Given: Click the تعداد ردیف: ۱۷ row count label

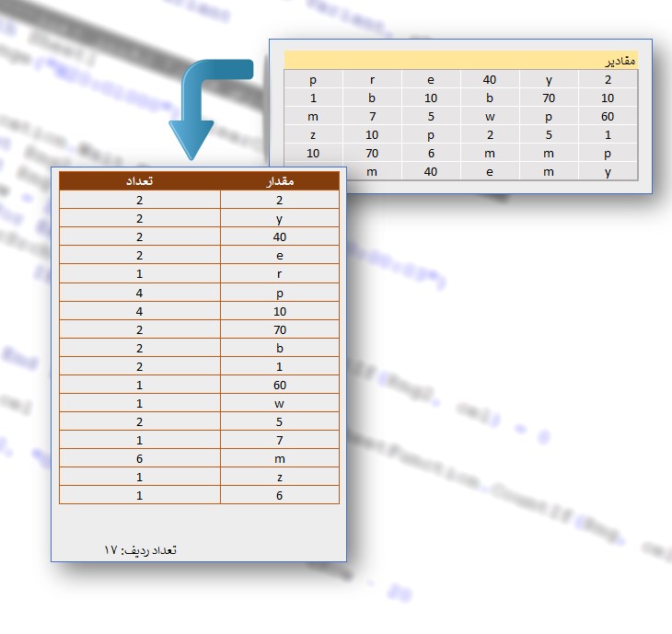Looking at the screenshot, I should [x=140, y=549].
